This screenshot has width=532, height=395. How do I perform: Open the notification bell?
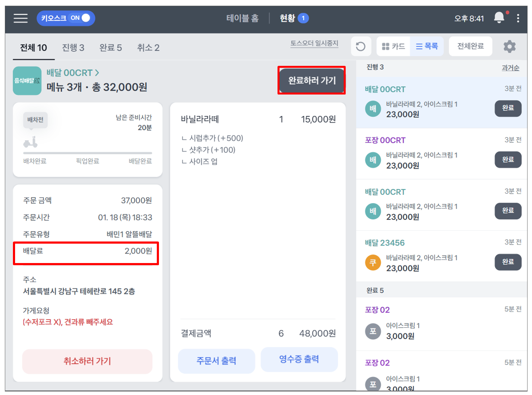(x=499, y=18)
